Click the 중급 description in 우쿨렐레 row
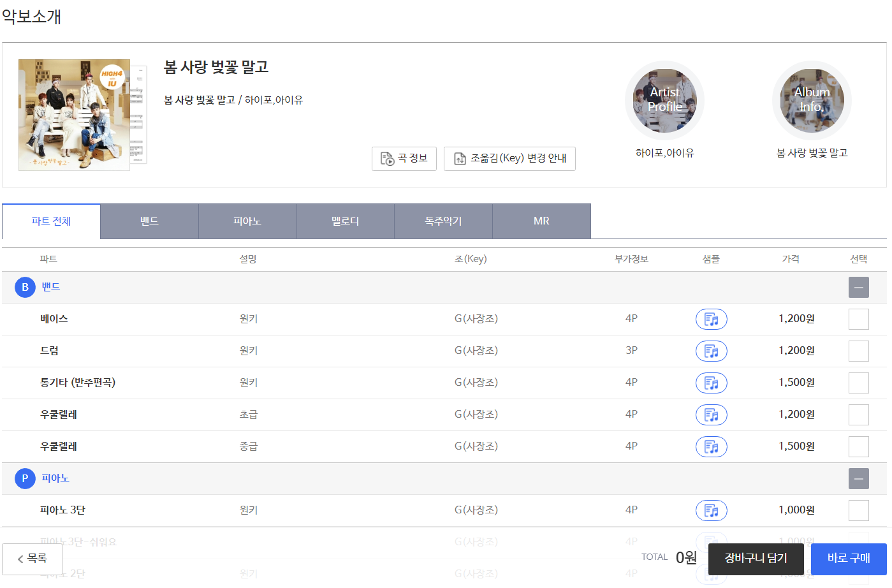 click(x=249, y=446)
